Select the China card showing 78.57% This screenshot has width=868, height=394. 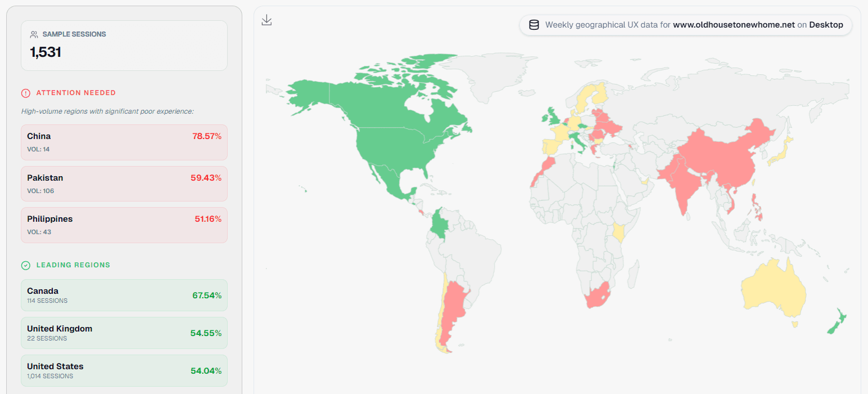coord(124,141)
